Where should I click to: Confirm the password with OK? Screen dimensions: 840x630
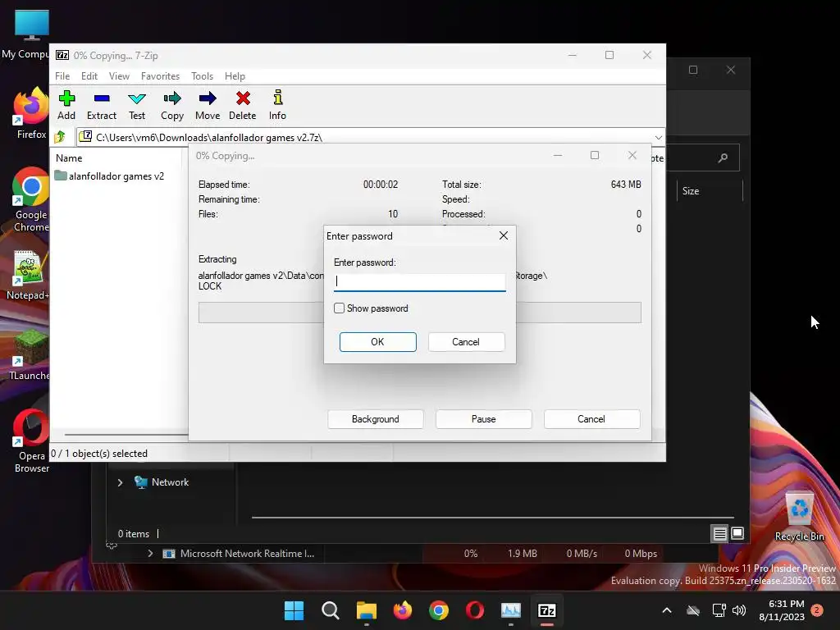[377, 342]
